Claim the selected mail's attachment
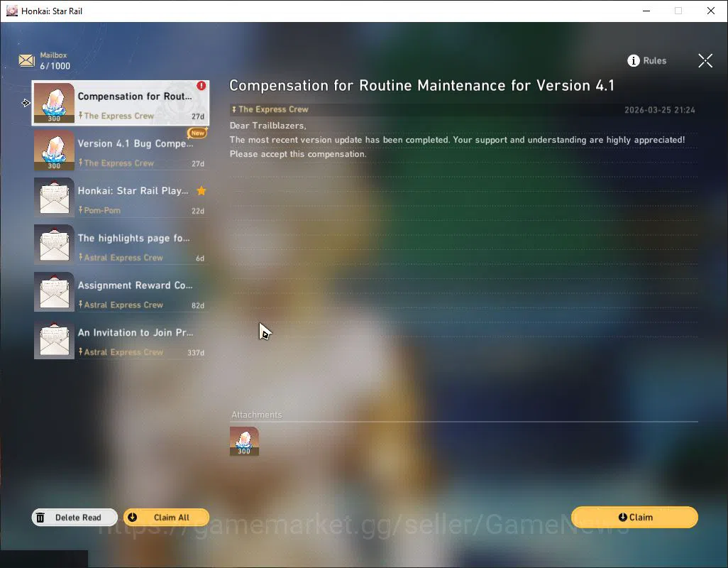The width and height of the screenshot is (728, 568). 634,518
